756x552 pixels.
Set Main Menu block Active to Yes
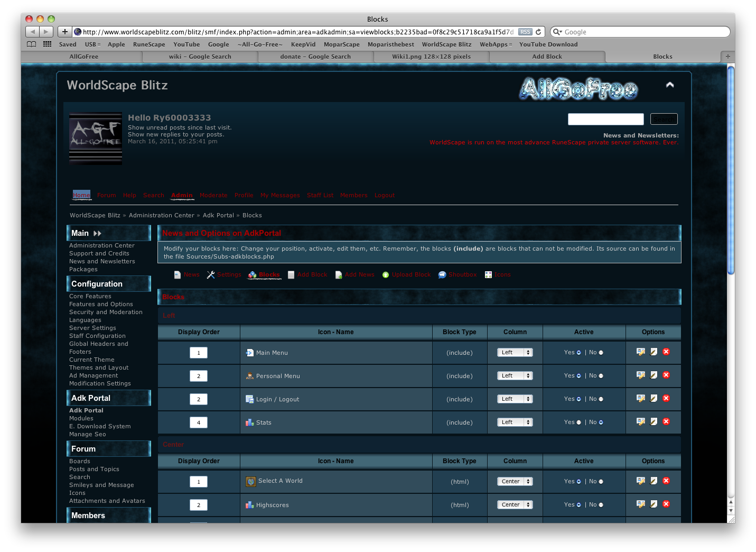578,353
